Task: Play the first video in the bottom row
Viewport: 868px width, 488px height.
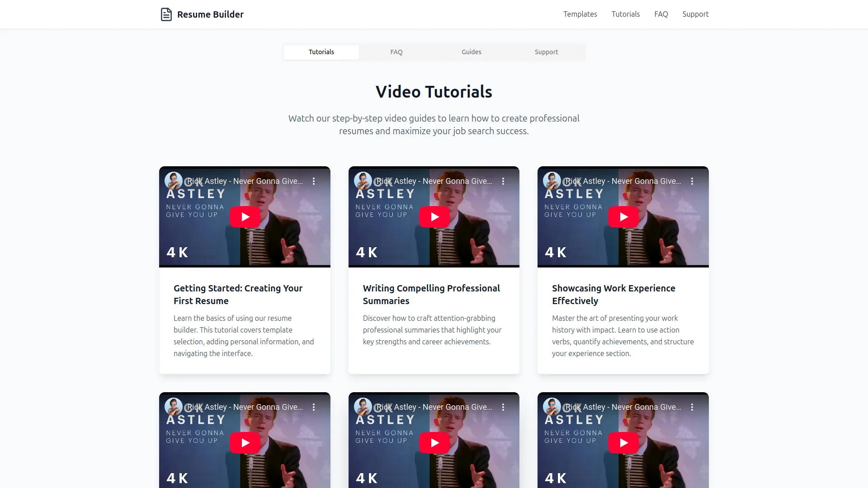Action: (245, 442)
